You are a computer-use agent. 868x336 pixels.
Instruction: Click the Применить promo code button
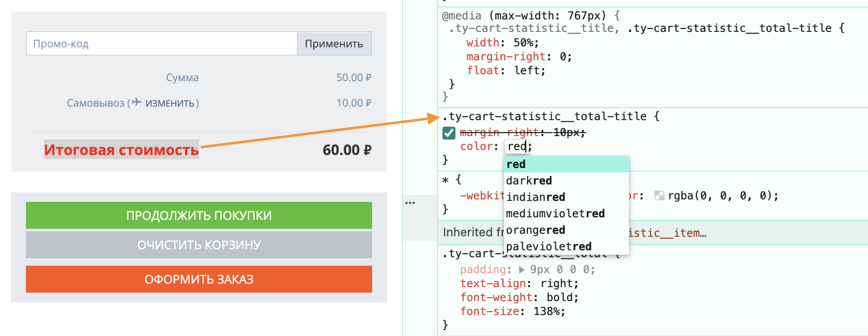point(334,44)
